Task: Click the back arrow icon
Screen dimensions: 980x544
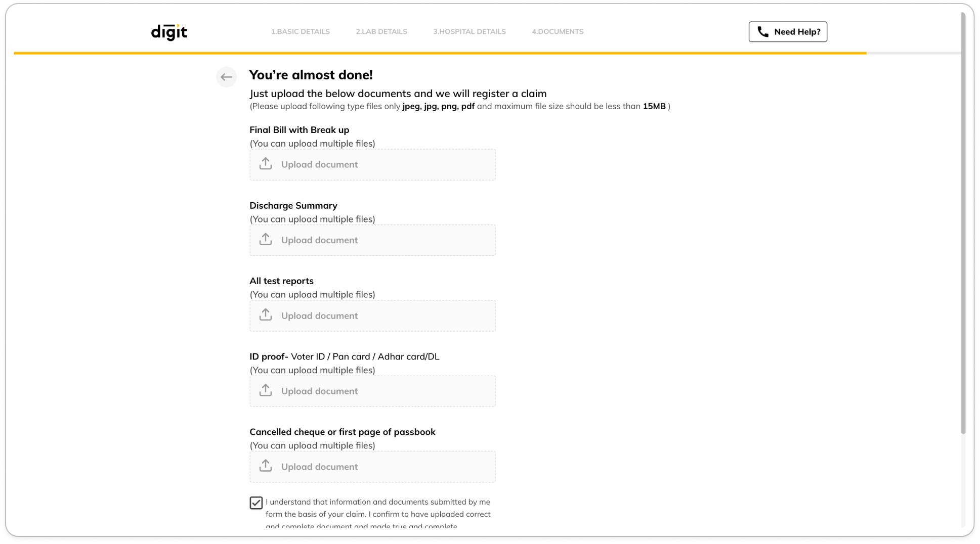Action: click(226, 77)
